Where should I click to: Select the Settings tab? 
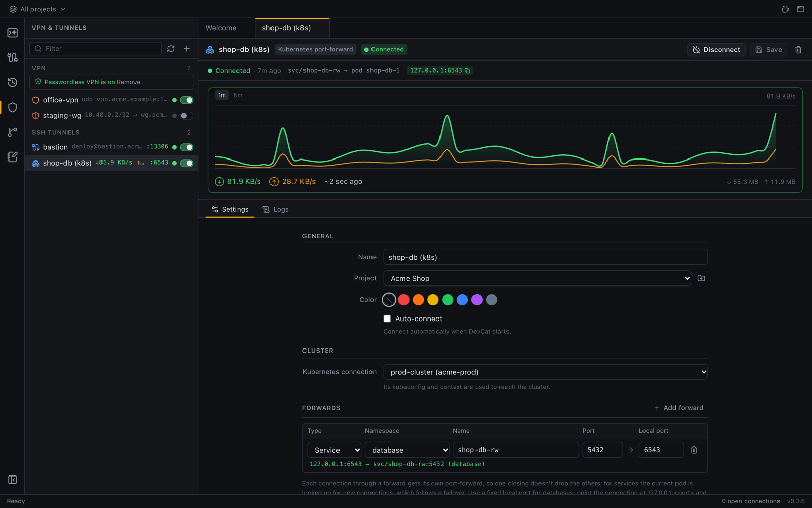pyautogui.click(x=230, y=209)
